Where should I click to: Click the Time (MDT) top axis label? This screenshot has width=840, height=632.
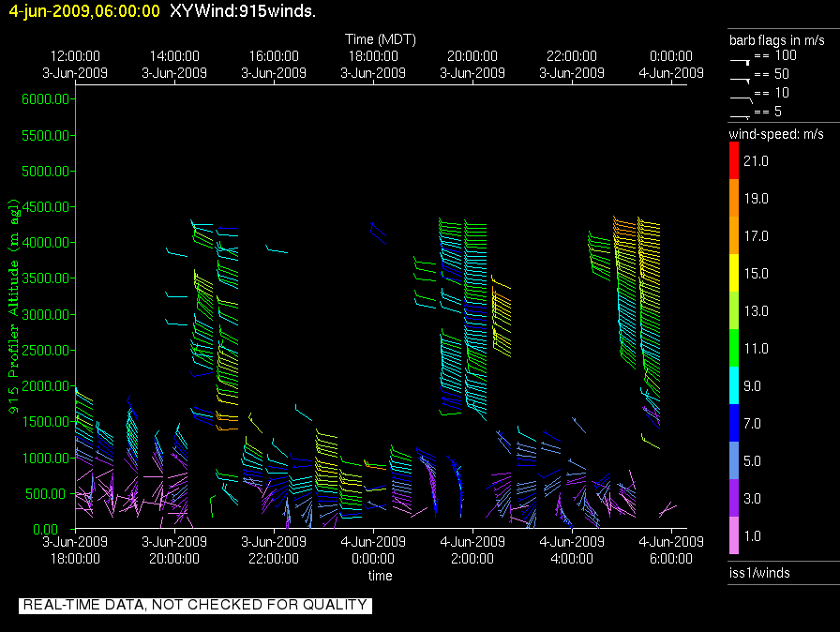point(380,39)
